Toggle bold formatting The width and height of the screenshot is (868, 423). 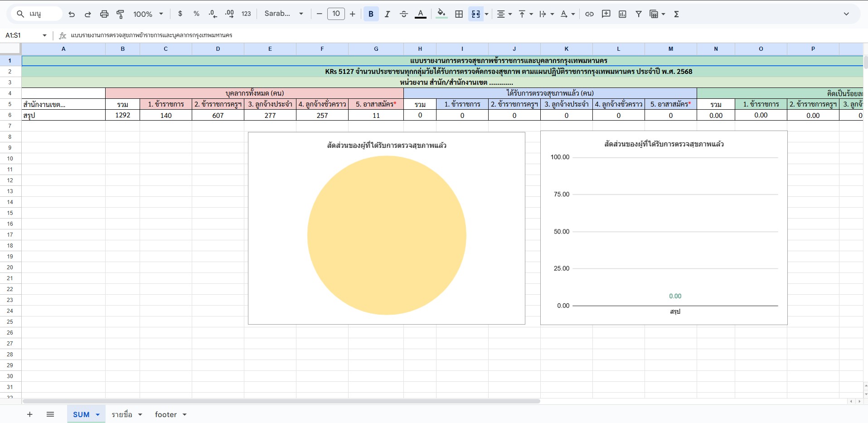[371, 14]
